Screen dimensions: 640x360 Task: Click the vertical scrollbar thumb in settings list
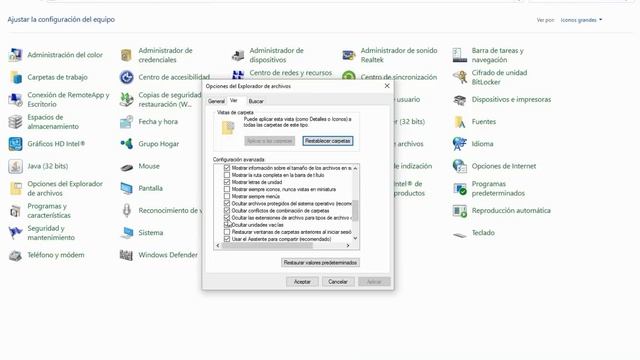click(x=355, y=210)
